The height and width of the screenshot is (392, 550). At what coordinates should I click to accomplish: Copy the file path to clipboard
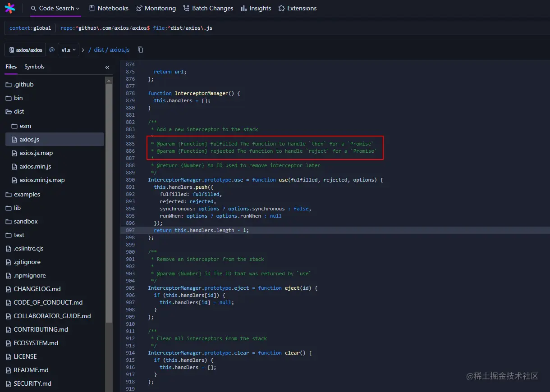tap(141, 50)
